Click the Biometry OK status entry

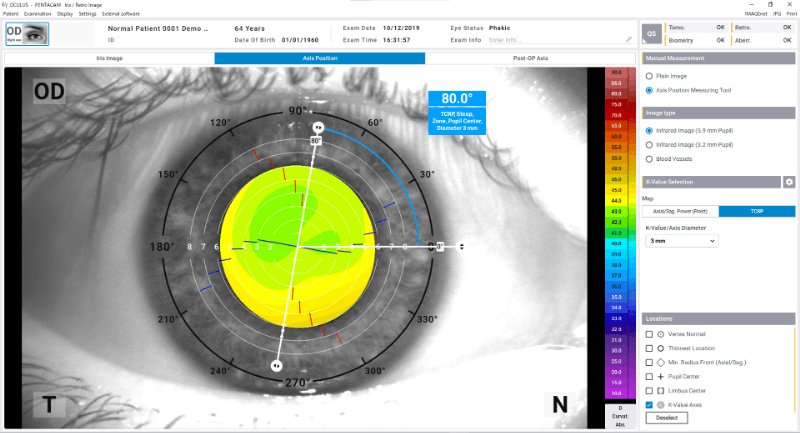pos(696,40)
